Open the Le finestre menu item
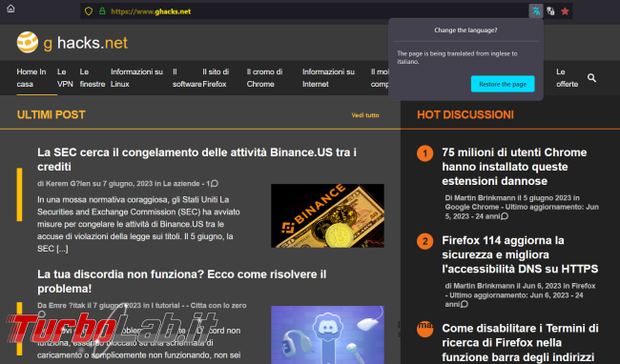620x364 pixels. click(x=93, y=78)
